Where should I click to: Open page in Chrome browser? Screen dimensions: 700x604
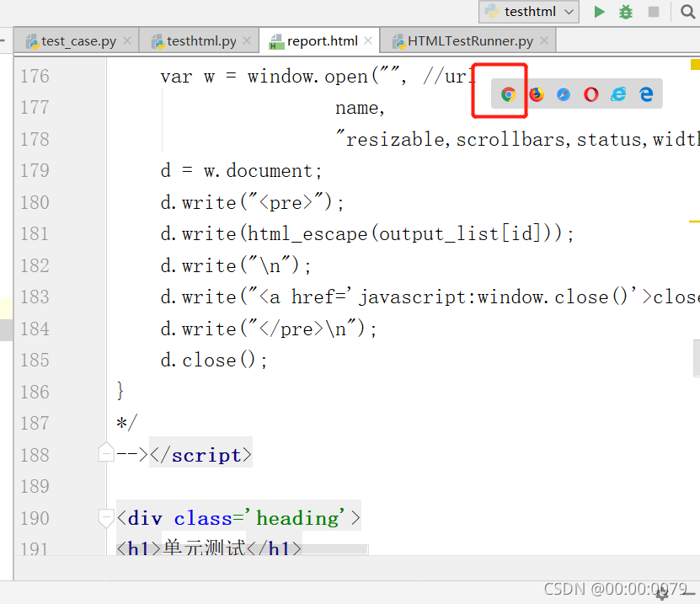[509, 94]
